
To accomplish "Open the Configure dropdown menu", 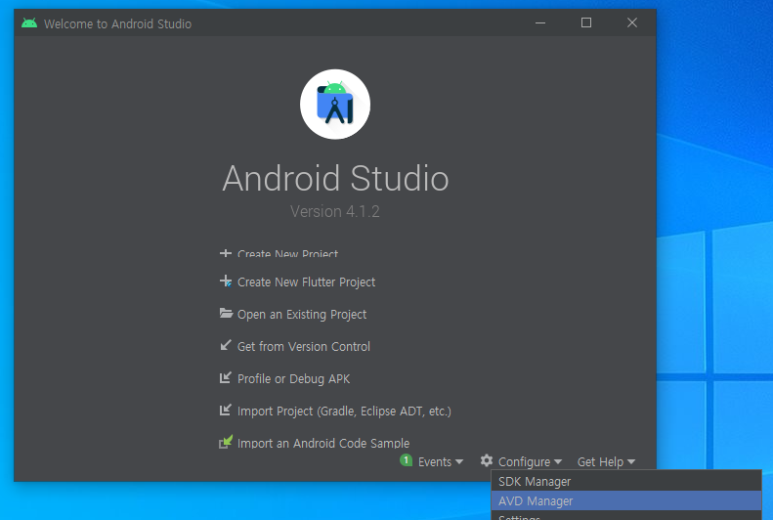I will [529, 462].
